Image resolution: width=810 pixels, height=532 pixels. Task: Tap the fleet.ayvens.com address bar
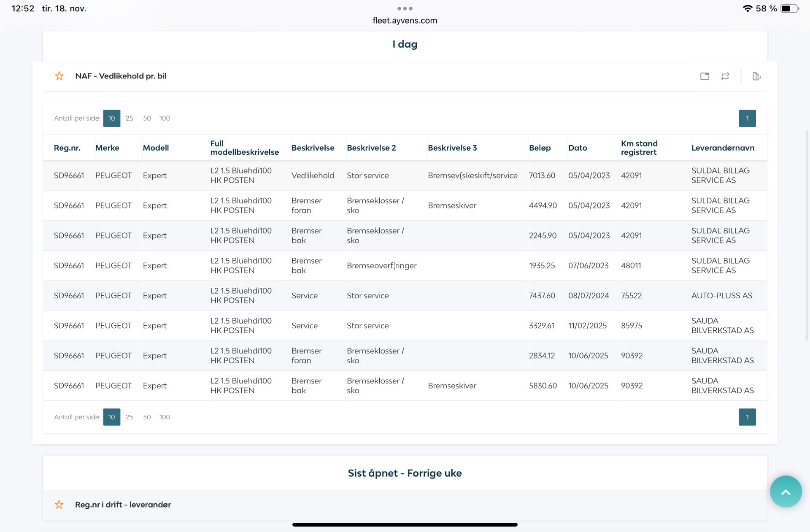(405, 21)
